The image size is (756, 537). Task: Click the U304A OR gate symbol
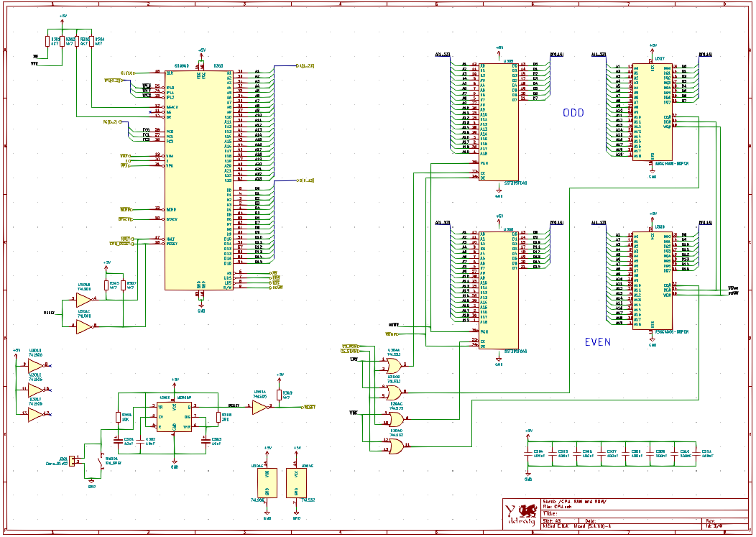coord(394,365)
